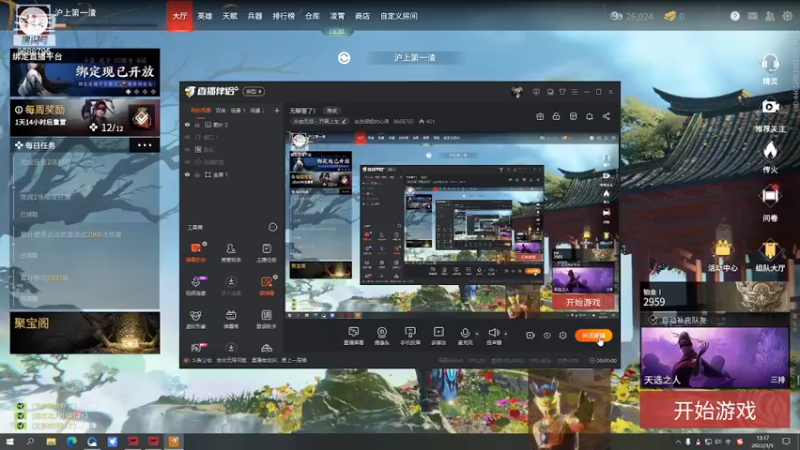Open 聚宝阁 banner
The image size is (800, 450).
click(85, 333)
